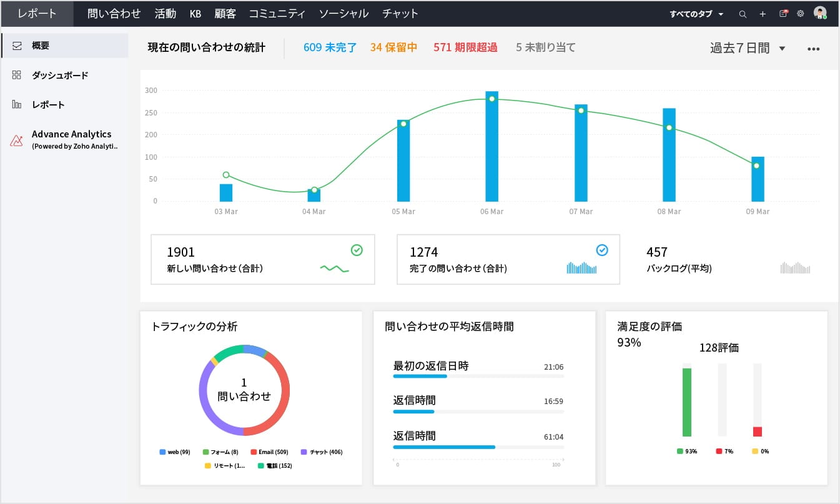Toggle the チャット (406) legend item
This screenshot has width=840, height=504.
[x=322, y=452]
